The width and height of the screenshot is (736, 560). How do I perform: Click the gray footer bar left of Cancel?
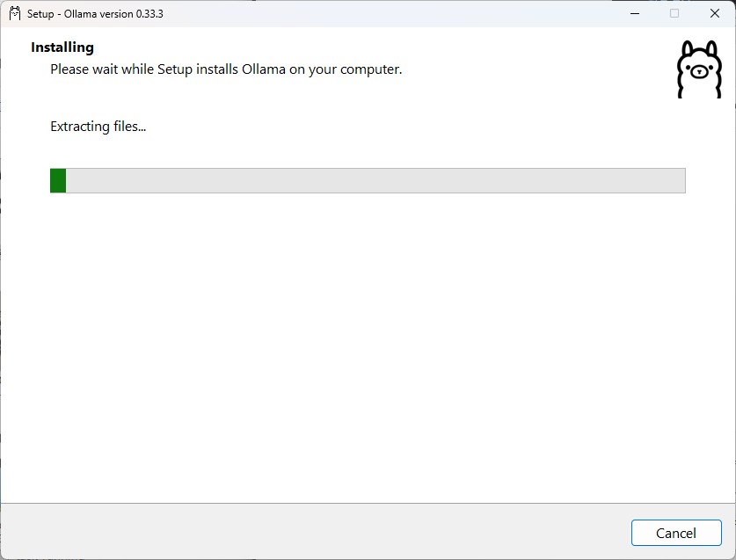(x=315, y=532)
